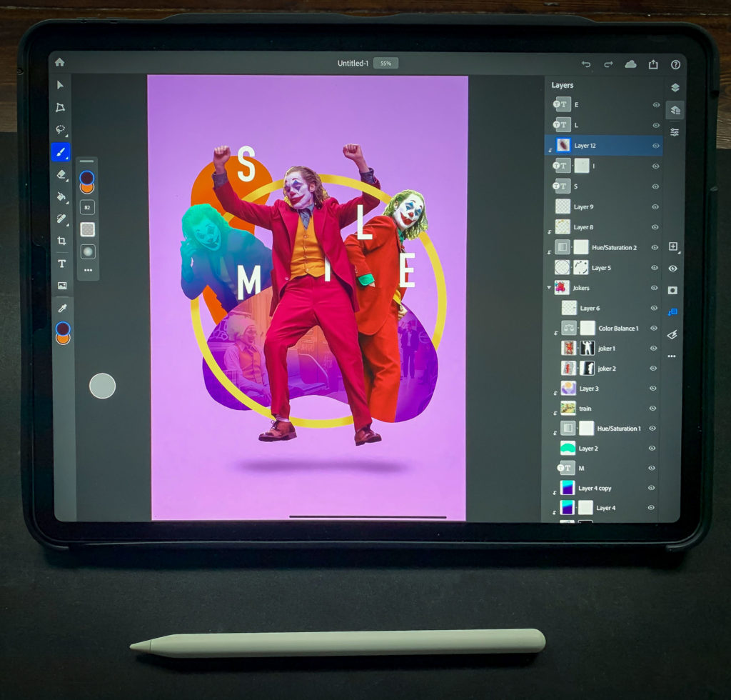Hide the Hue/Saturation 2 adjustment layer

(x=655, y=247)
